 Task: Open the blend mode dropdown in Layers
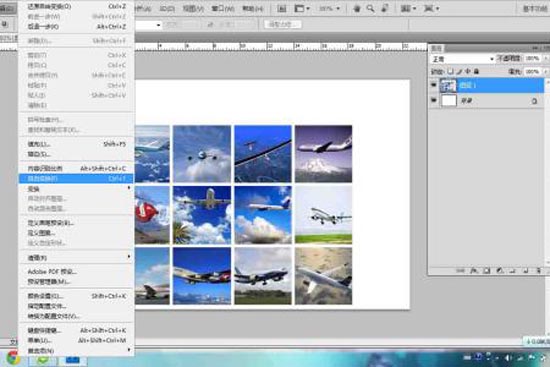point(463,59)
